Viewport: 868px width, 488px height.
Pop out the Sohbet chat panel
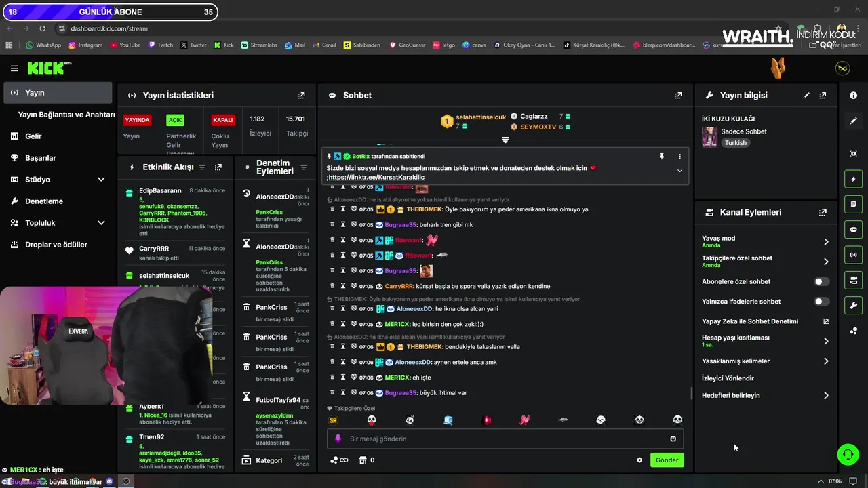coord(678,96)
